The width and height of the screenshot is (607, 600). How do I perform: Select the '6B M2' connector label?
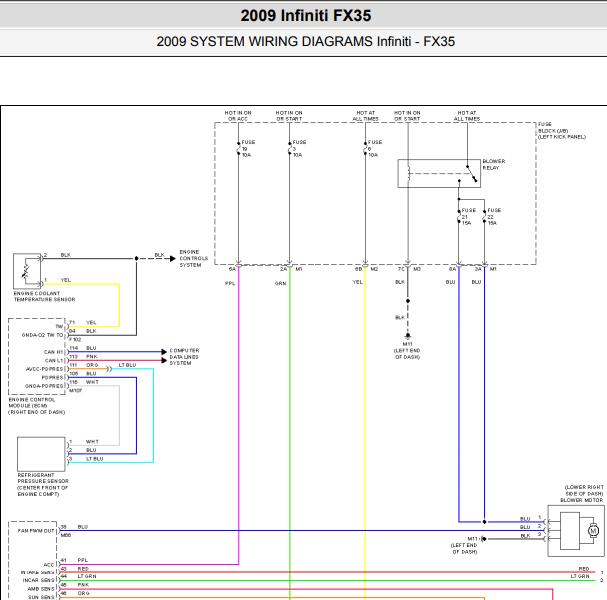(366, 269)
